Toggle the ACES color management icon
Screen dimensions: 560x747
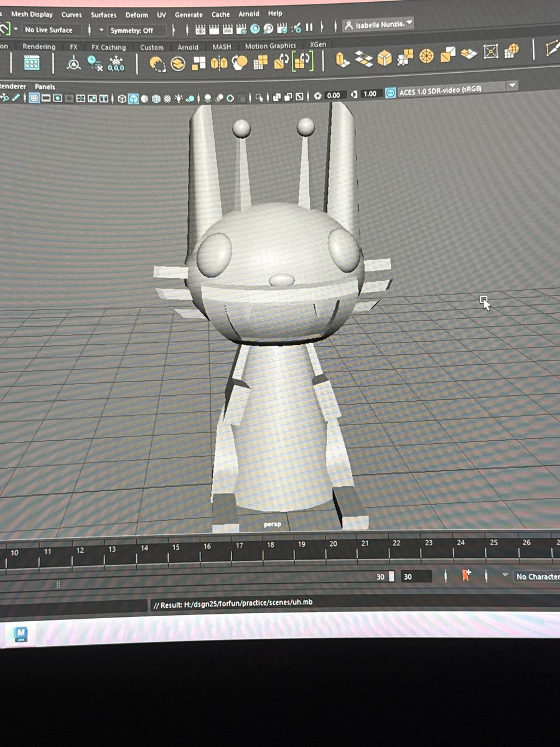390,93
